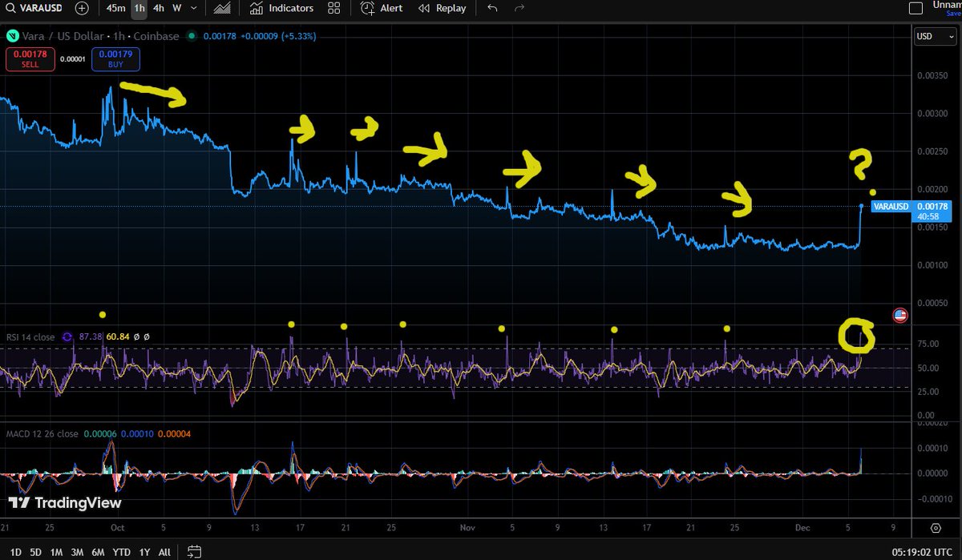Select the 4h interval tab

click(157, 8)
